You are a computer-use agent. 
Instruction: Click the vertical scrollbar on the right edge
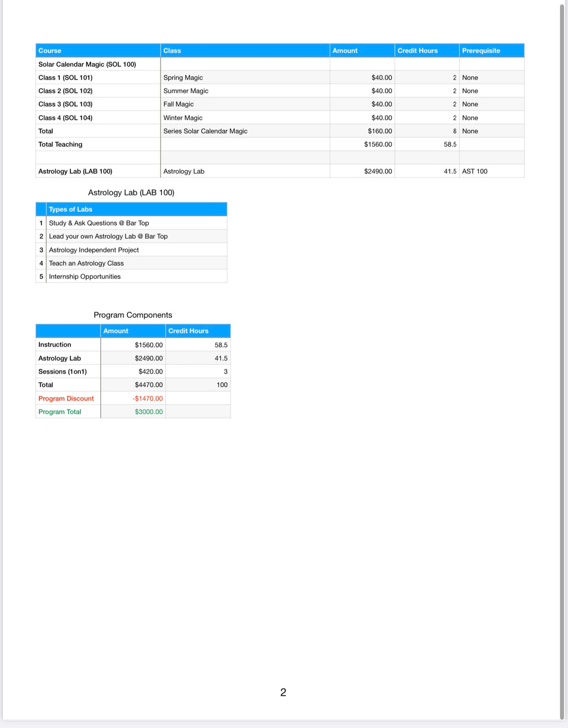pos(562,360)
